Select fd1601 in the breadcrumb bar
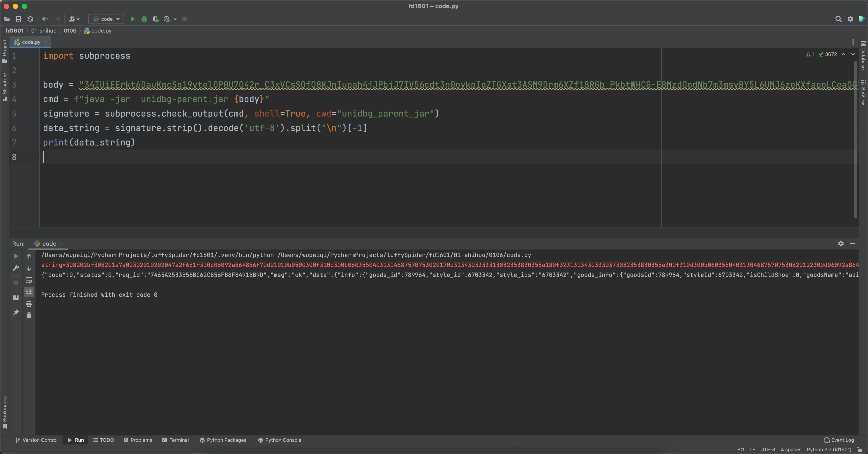Screen dimensions: 868x454 (x=14, y=31)
